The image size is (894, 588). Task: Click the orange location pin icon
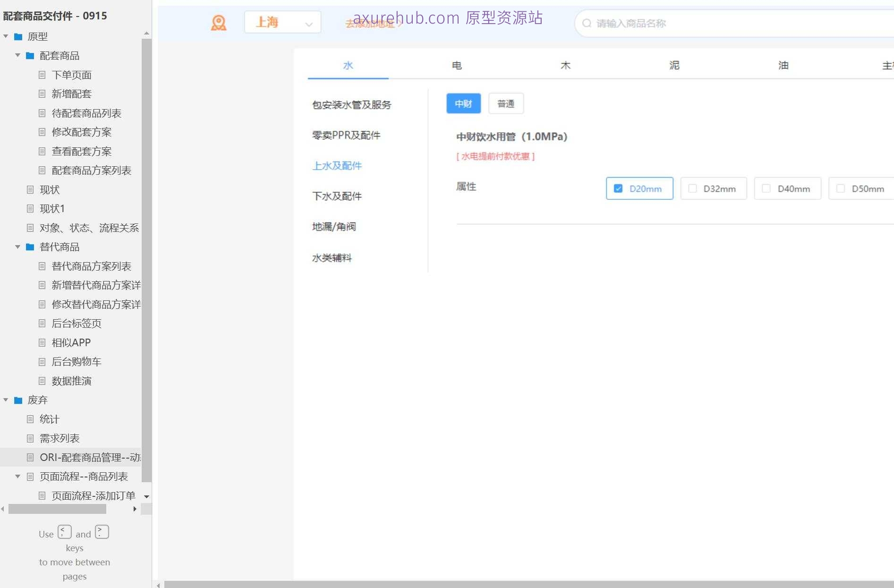point(219,22)
